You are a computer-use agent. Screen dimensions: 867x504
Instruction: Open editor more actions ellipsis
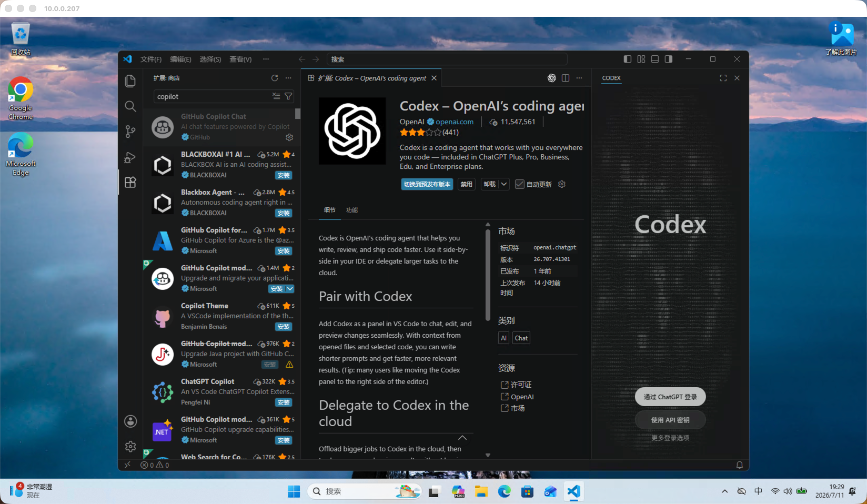(x=579, y=78)
